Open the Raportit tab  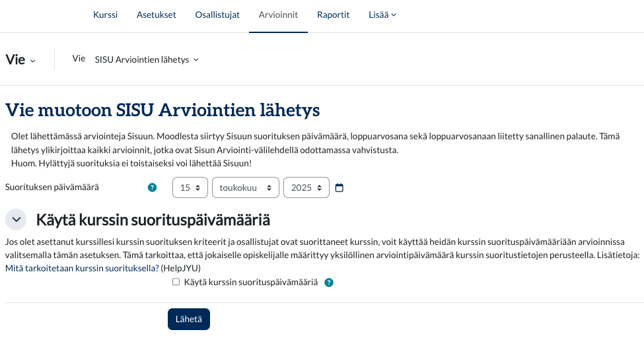[x=333, y=15]
